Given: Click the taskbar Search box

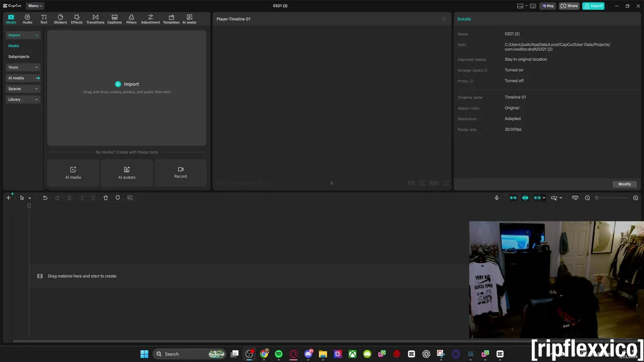Looking at the screenshot, I should (x=189, y=354).
